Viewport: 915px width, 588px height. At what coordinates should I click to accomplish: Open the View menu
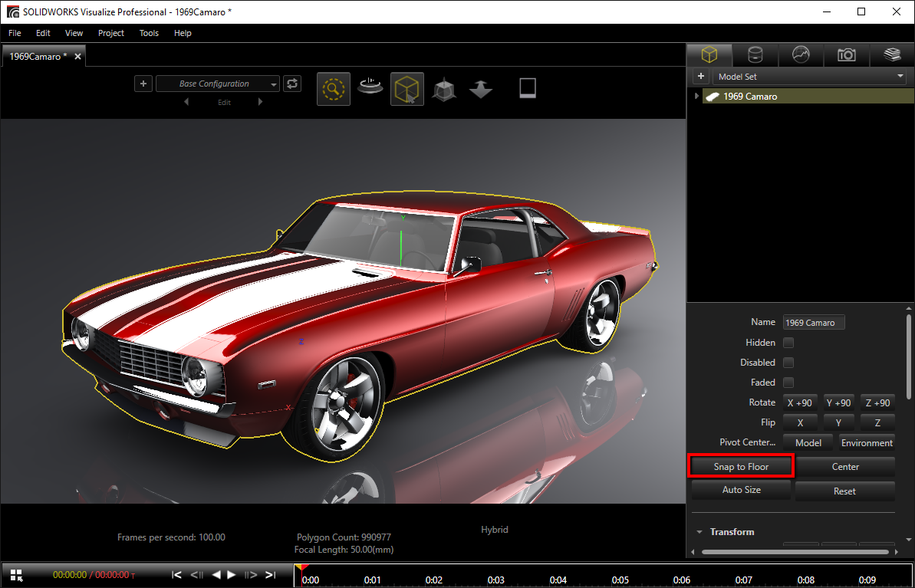[x=74, y=33]
